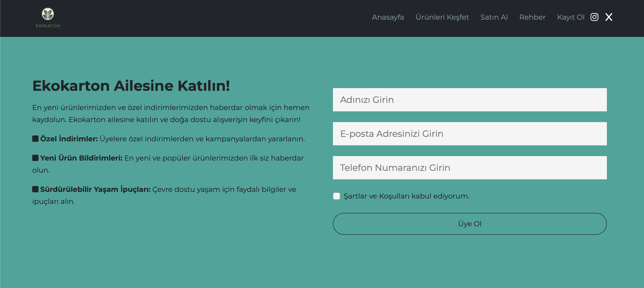Click the Ekokarton leaf logo
This screenshot has width=644, height=288.
click(x=48, y=14)
